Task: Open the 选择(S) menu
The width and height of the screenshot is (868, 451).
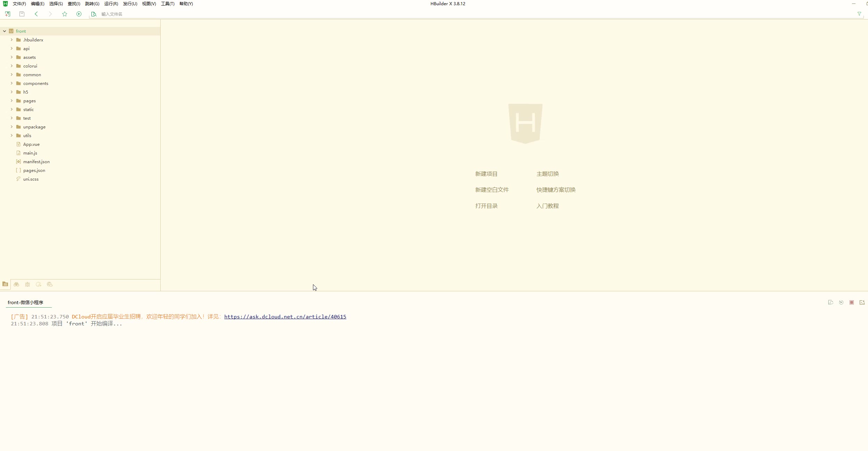Action: [x=56, y=4]
